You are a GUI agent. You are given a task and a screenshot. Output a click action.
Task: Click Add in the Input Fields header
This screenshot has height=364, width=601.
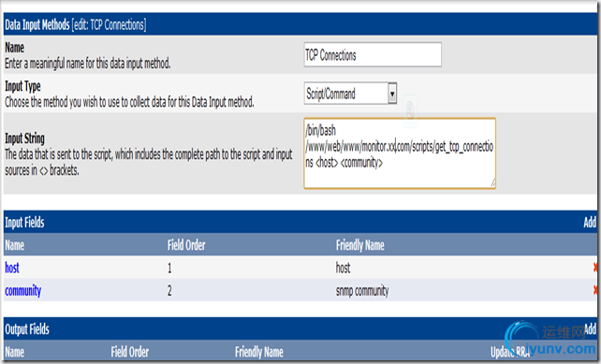[590, 222]
